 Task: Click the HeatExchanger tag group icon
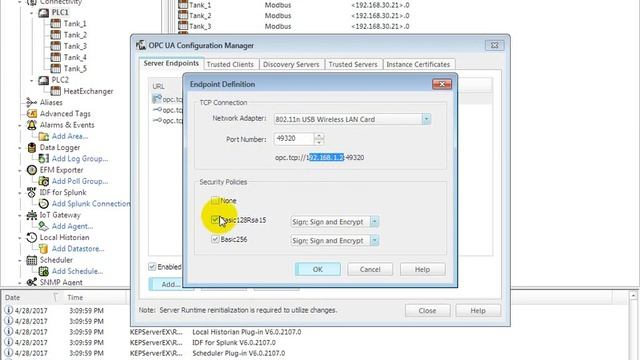pyautogui.click(x=56, y=91)
